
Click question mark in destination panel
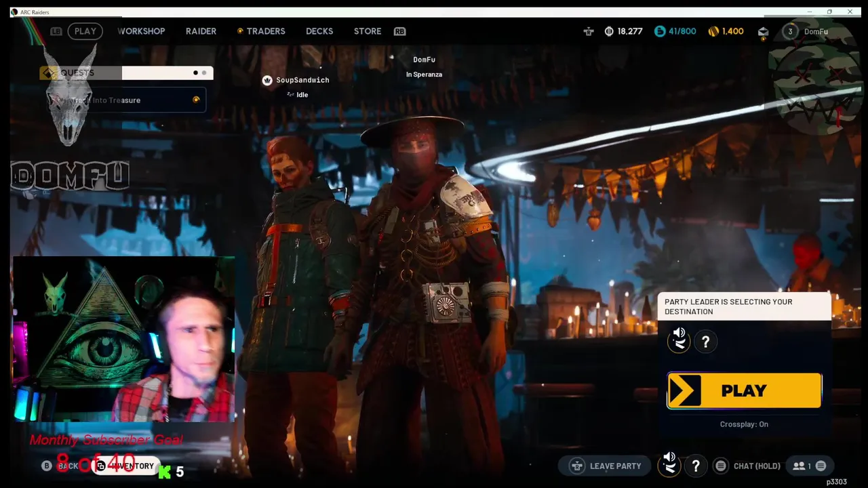705,342
